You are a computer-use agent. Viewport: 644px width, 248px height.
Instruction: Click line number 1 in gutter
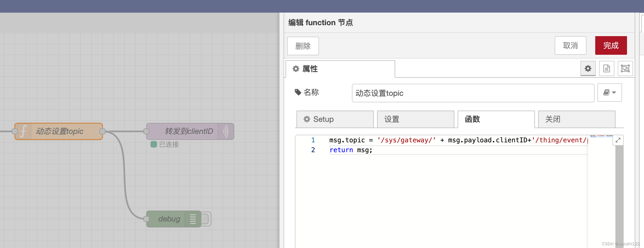313,140
